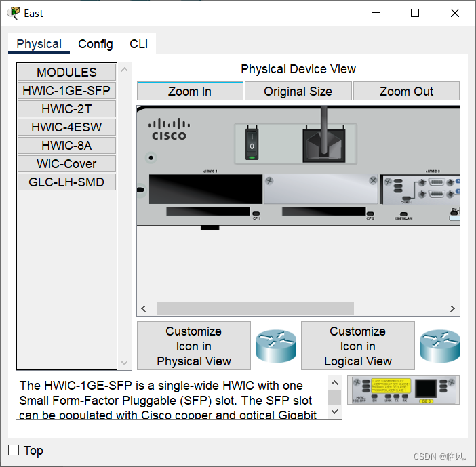
Task: Click the blank cover plate slot
Action: (x=321, y=189)
